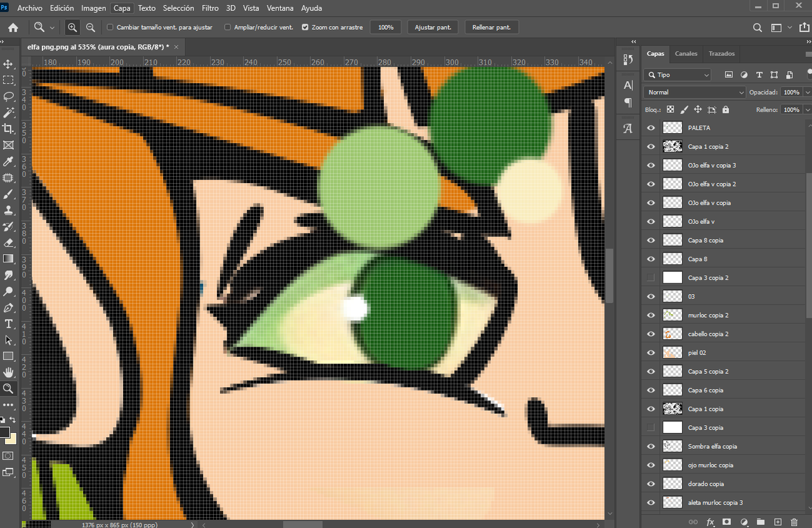
Task: Switch to the Canales tab
Action: [x=686, y=54]
